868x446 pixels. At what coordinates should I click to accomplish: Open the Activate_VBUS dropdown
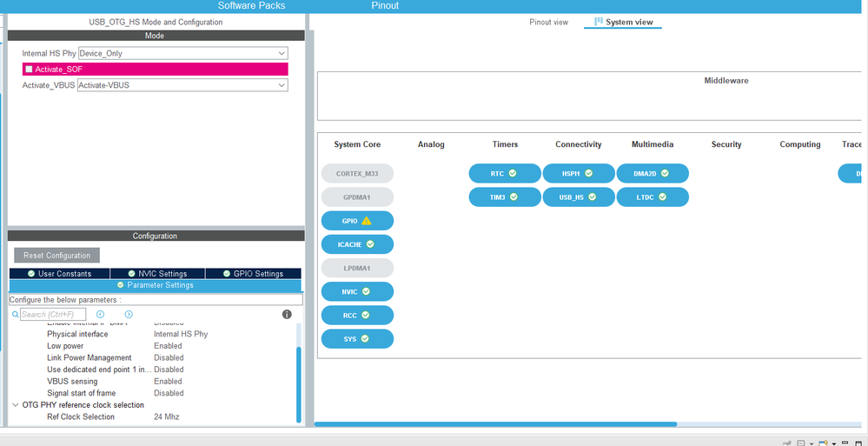[182, 85]
